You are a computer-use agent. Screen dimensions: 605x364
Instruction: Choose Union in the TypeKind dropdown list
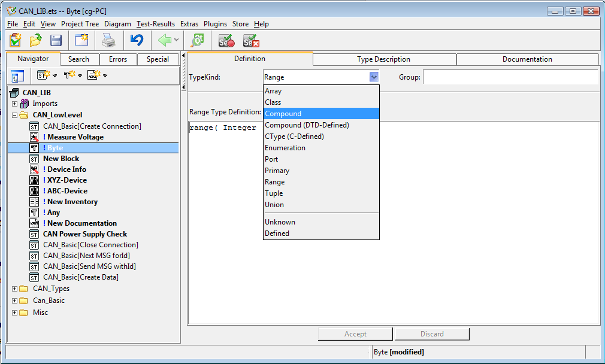tap(274, 205)
